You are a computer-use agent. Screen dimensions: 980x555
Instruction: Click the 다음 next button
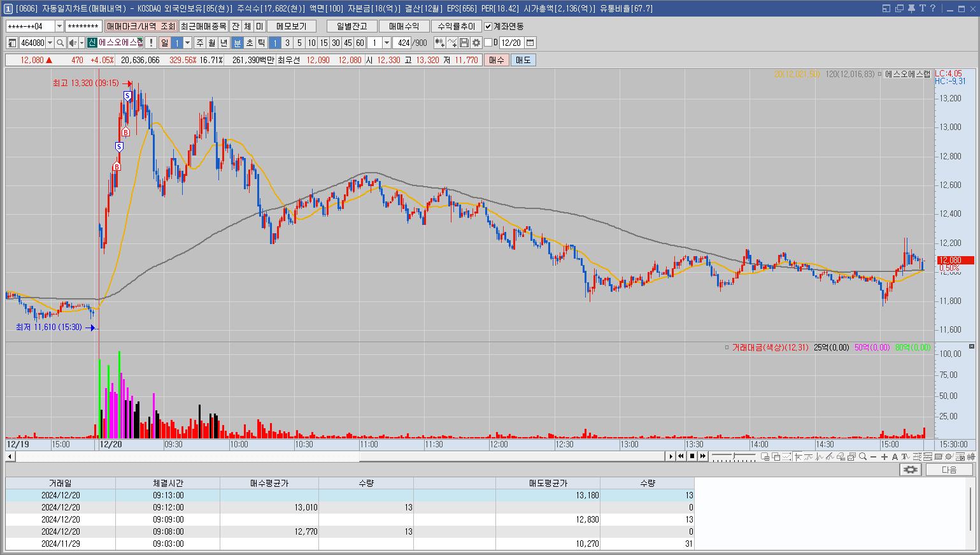949,470
